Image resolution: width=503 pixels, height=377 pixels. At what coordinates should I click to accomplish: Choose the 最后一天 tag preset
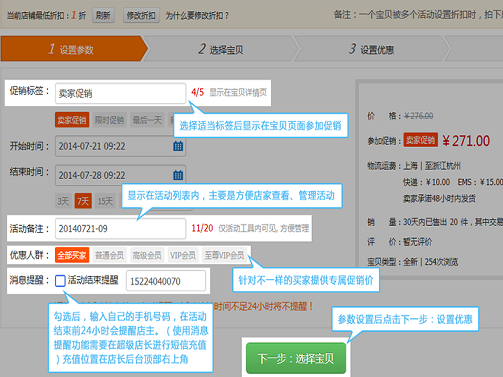click(x=147, y=120)
